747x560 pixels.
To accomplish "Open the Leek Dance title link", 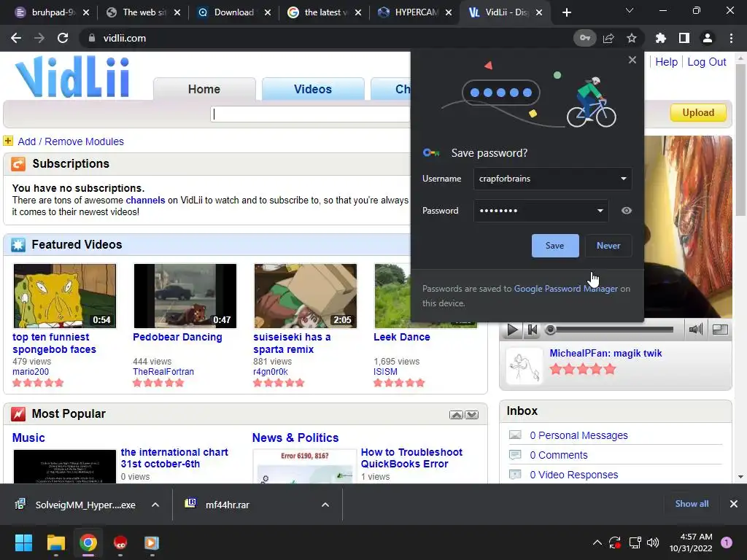I will click(x=402, y=337).
